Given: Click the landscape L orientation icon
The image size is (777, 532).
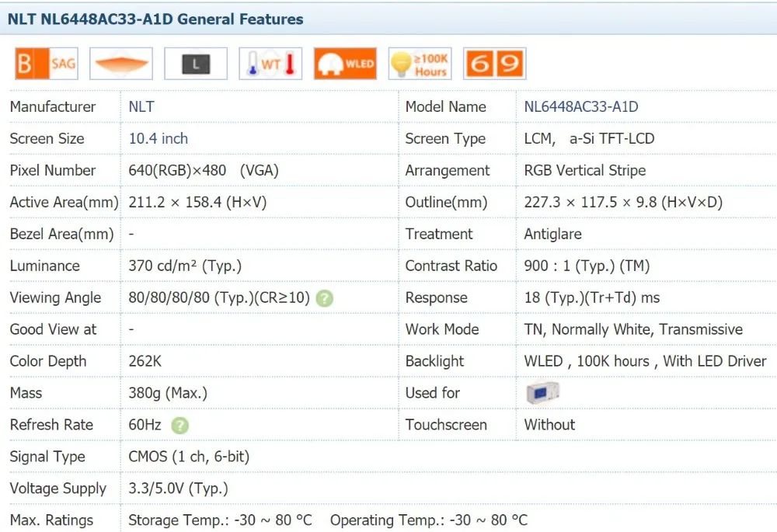Looking at the screenshot, I should 196,64.
